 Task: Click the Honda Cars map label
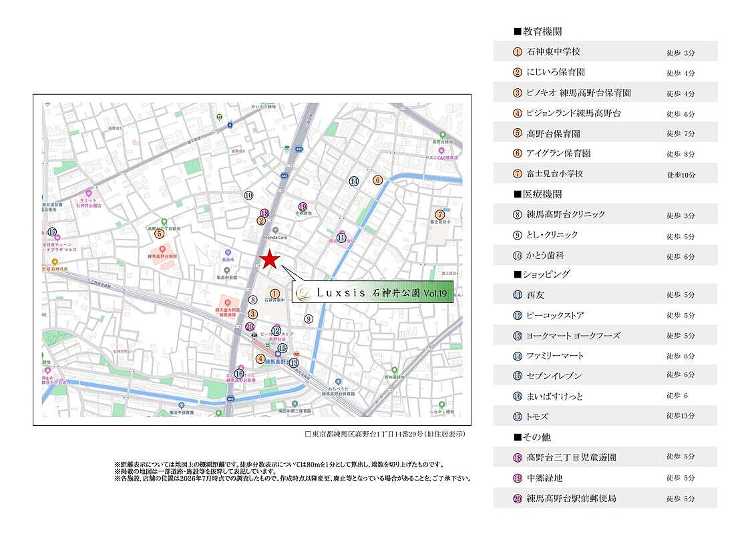pos(276,238)
